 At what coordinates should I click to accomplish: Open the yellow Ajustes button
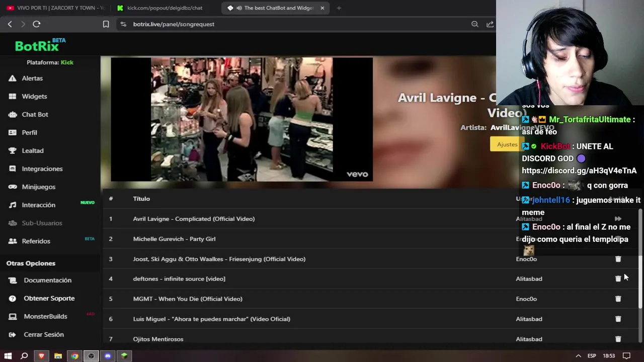click(x=506, y=145)
